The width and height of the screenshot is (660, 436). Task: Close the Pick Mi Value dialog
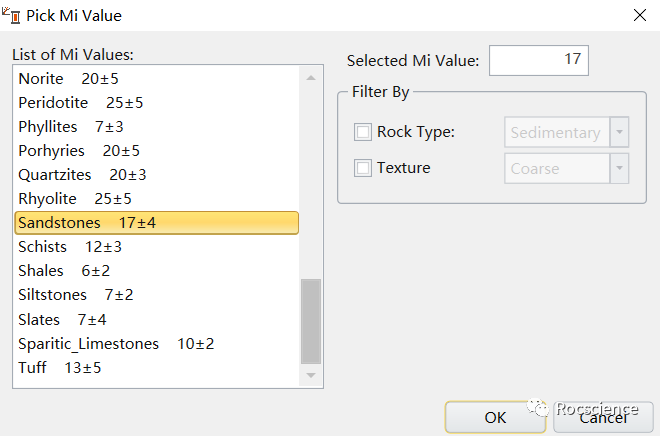639,16
